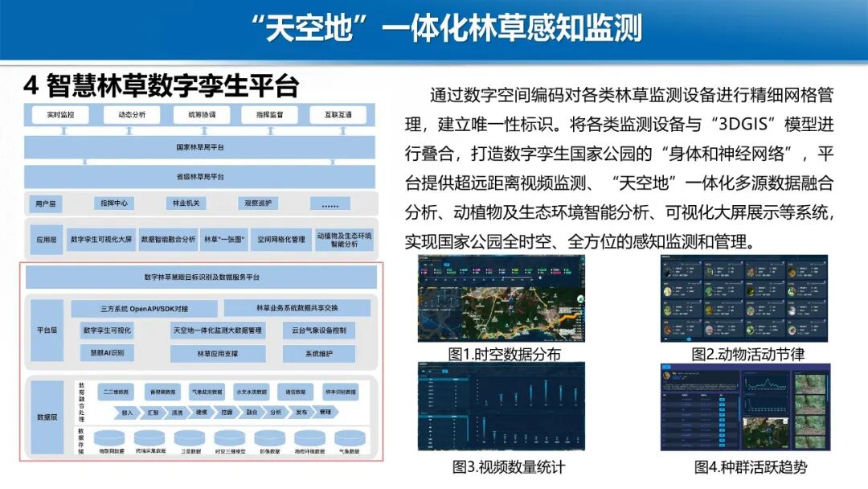Screen dimensions: 868x489
Task: Click the 国家林草局平台 bar
Action: [199, 147]
